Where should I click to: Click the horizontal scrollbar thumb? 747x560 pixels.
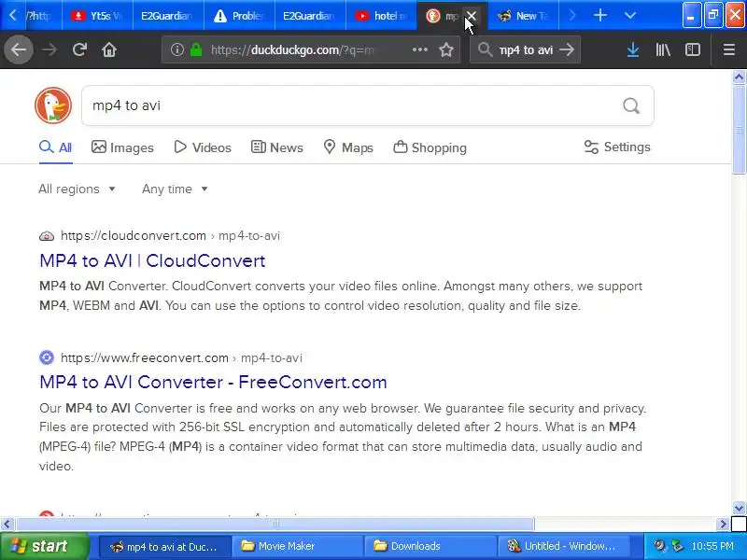click(275, 524)
